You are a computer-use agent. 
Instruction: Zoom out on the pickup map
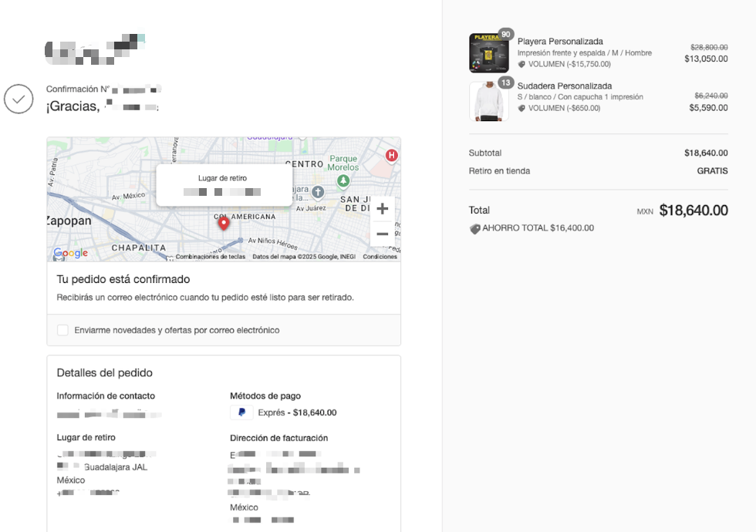383,234
